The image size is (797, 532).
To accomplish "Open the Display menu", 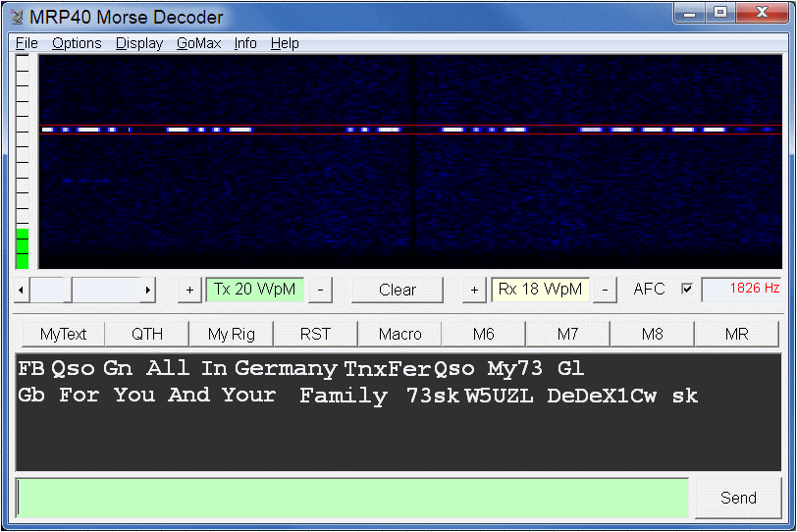I will [139, 43].
